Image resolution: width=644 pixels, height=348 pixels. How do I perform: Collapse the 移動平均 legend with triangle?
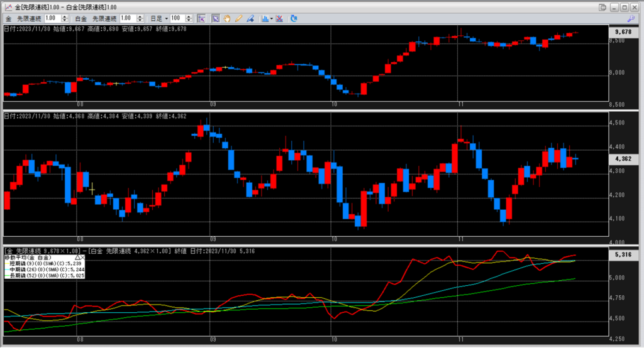[77, 258]
